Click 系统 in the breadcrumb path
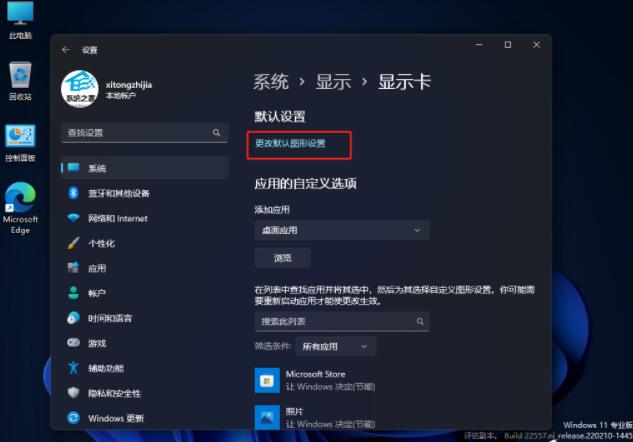This screenshot has height=442, width=633. point(271,82)
